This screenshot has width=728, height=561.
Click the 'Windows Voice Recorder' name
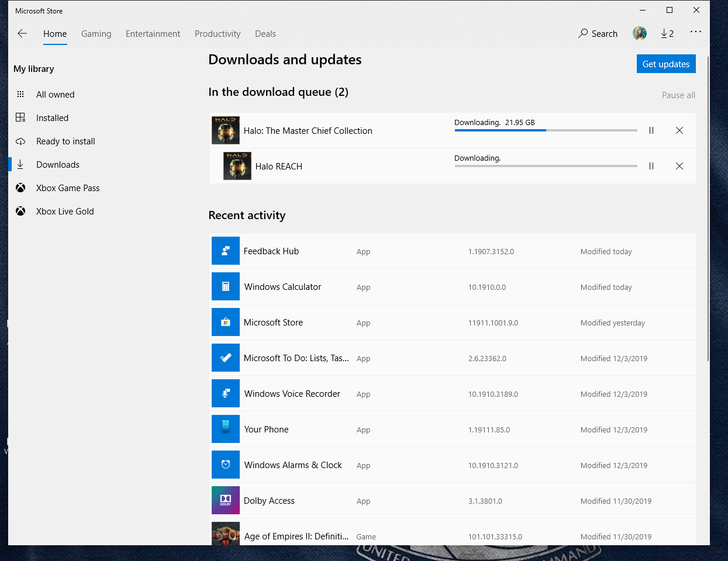292,394
